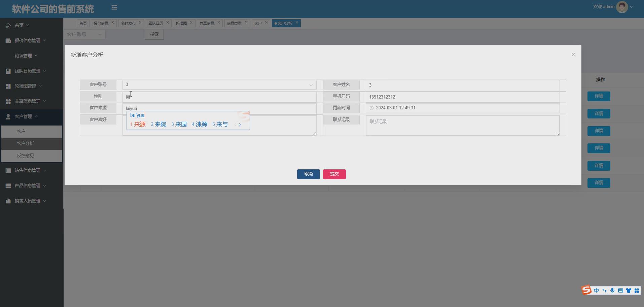
Task: Click the 产品信息管理 sidebar icon
Action: click(x=8, y=186)
